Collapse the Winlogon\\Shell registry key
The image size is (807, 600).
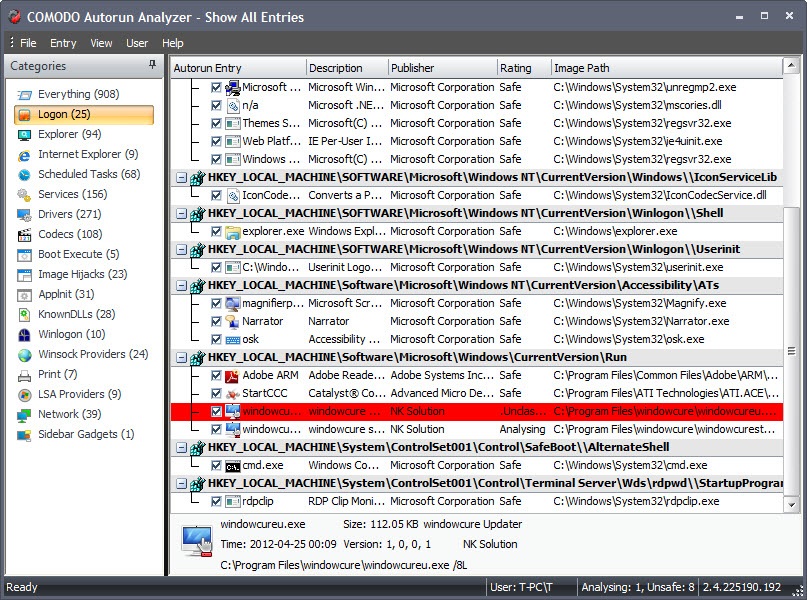click(x=181, y=214)
